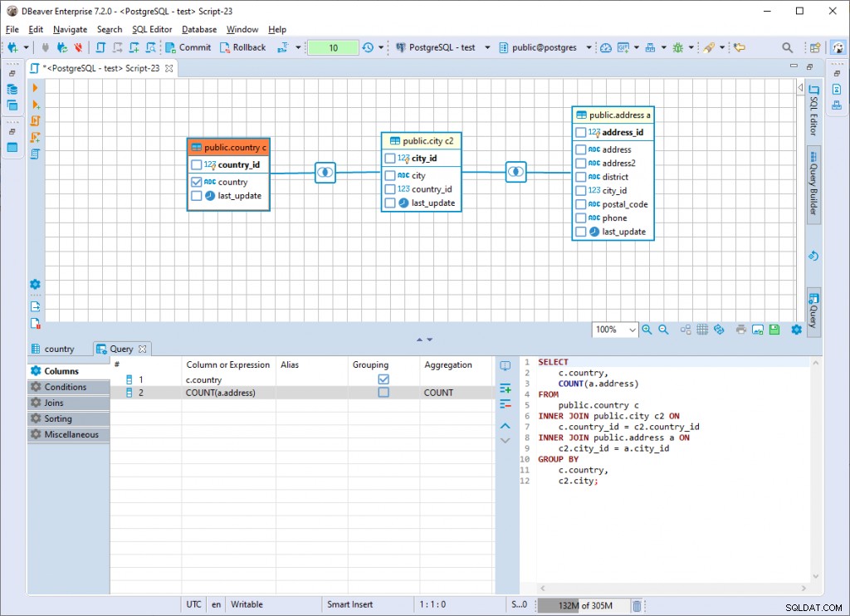The height and width of the screenshot is (616, 850).
Task: Click the join icon between city and address
Action: coord(516,172)
